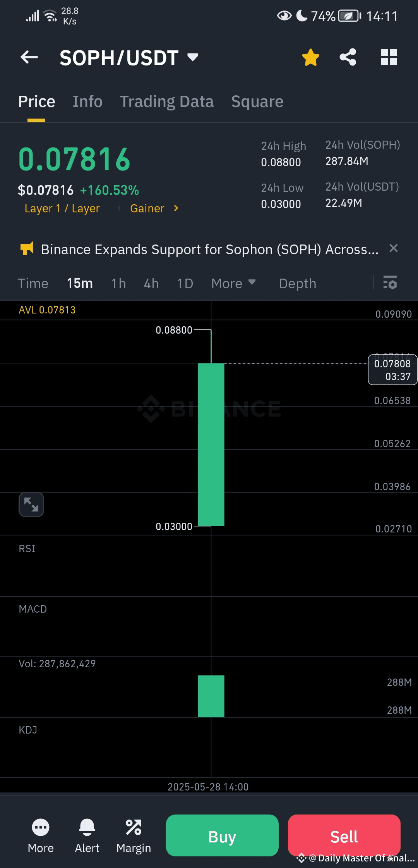418x868 pixels.
Task: Open chart indicator settings icon
Action: tap(390, 283)
